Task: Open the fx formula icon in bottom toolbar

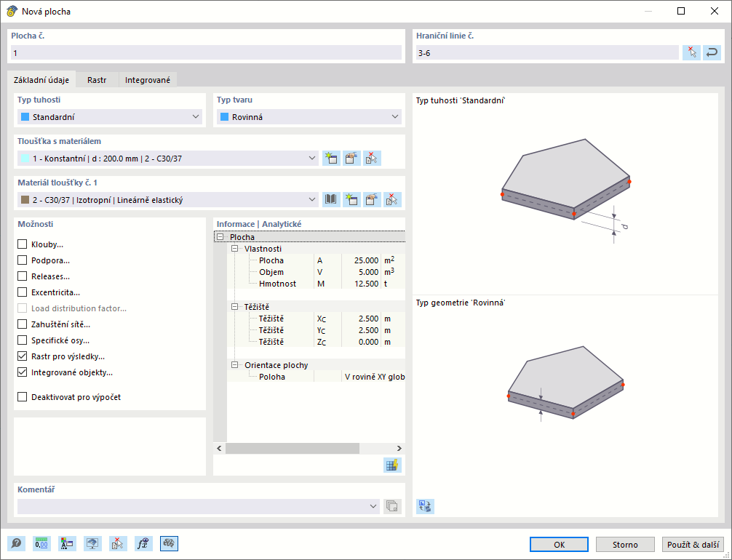Action: coord(143,544)
